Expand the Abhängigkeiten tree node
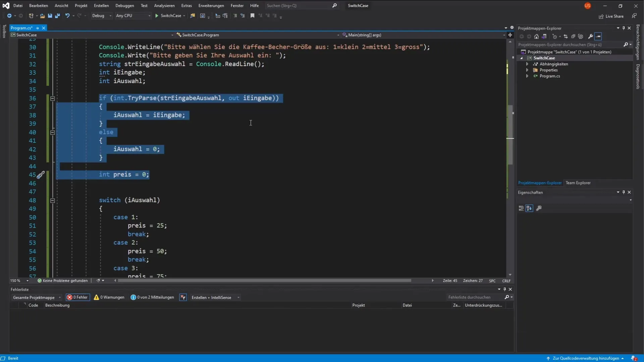The height and width of the screenshot is (362, 644). [527, 64]
